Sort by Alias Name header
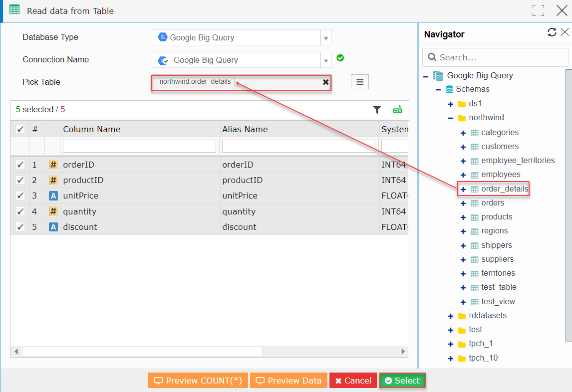 point(245,129)
